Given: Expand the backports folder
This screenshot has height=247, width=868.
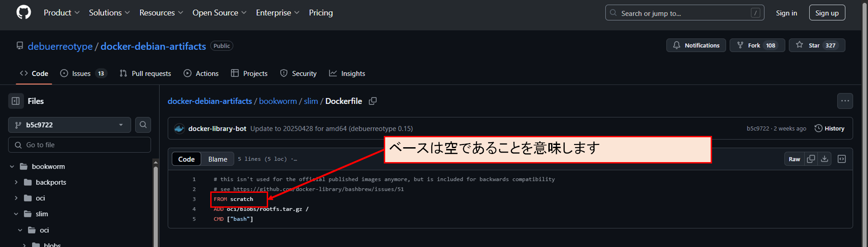Looking at the screenshot, I should click(x=16, y=182).
